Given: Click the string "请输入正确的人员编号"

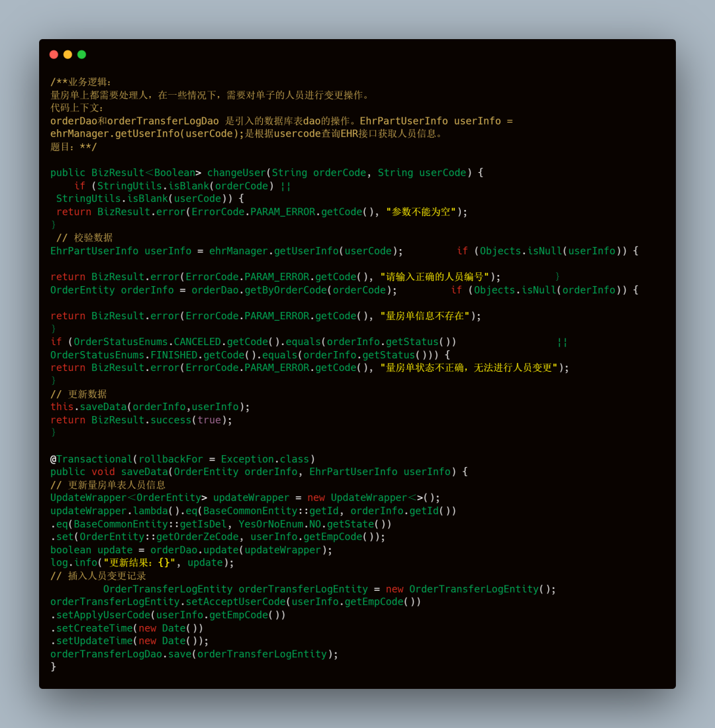Looking at the screenshot, I should click(x=435, y=277).
